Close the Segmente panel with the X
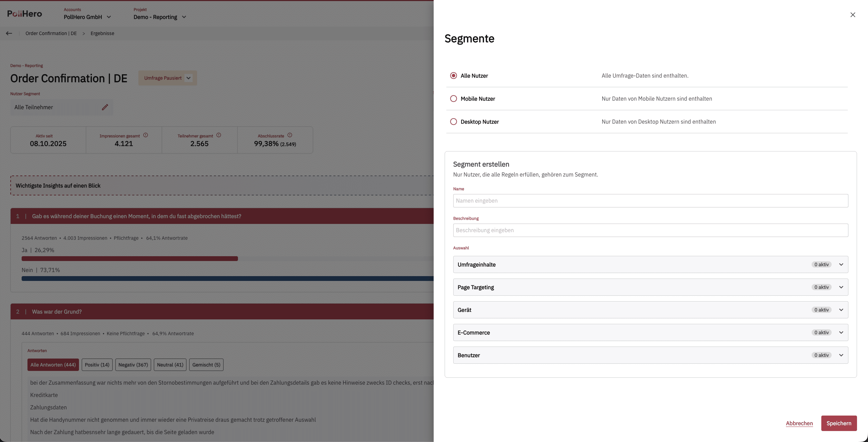Screen dimensions: 868x442 (853, 15)
